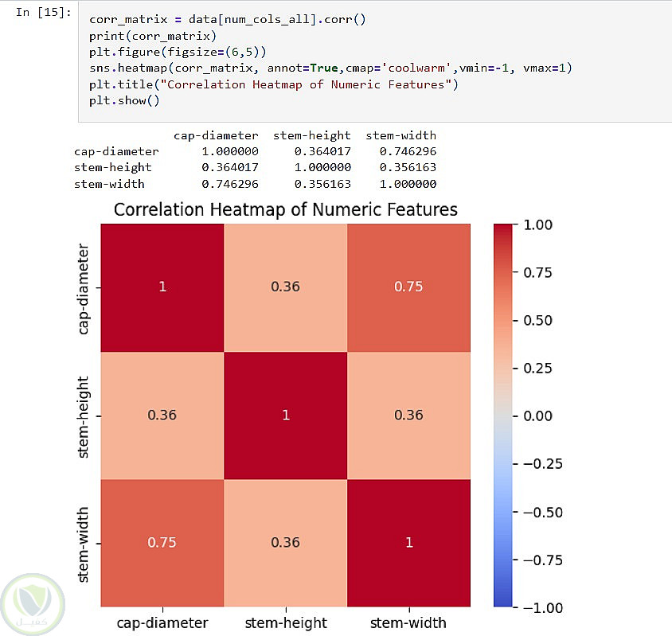672x636 pixels.
Task: Click the x-axis label stem-width below heatmap
Action: pyautogui.click(x=408, y=622)
